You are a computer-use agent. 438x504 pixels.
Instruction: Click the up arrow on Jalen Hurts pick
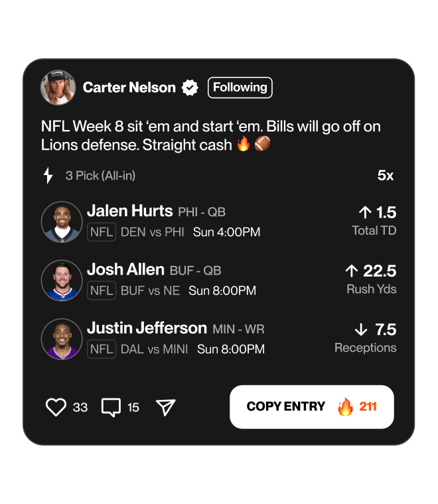[364, 212]
